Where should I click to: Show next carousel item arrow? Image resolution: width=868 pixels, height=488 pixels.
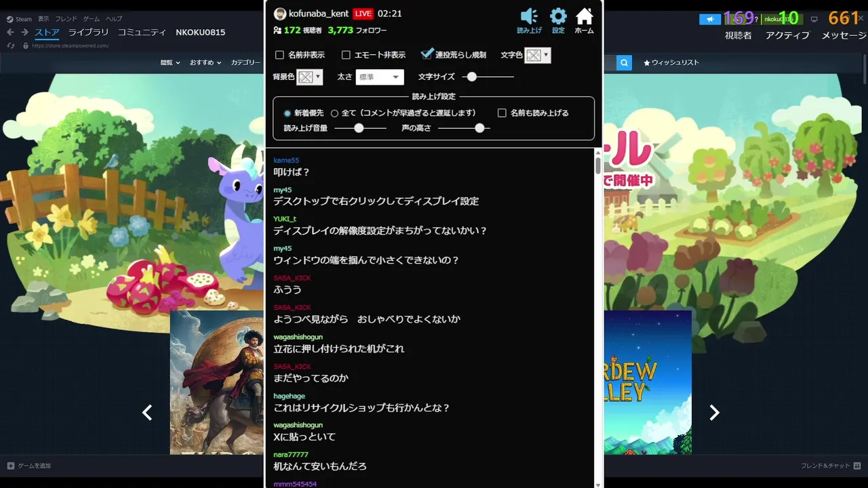(x=714, y=413)
